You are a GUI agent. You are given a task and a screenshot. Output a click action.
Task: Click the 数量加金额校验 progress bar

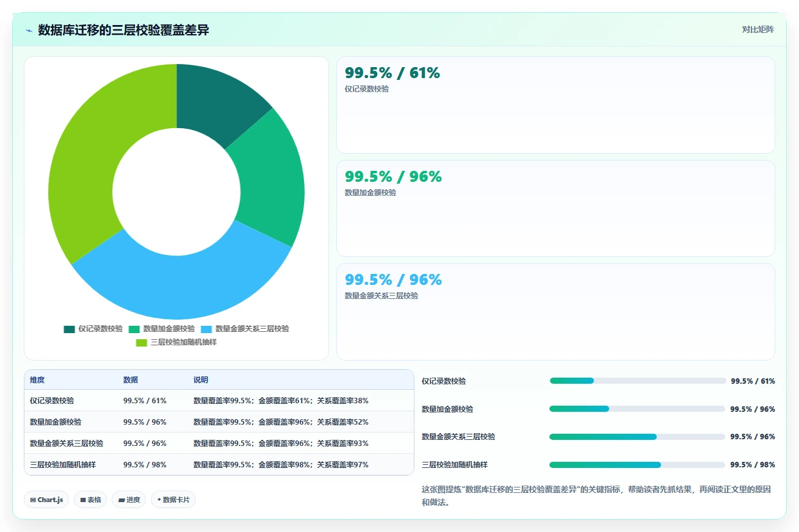(637, 409)
